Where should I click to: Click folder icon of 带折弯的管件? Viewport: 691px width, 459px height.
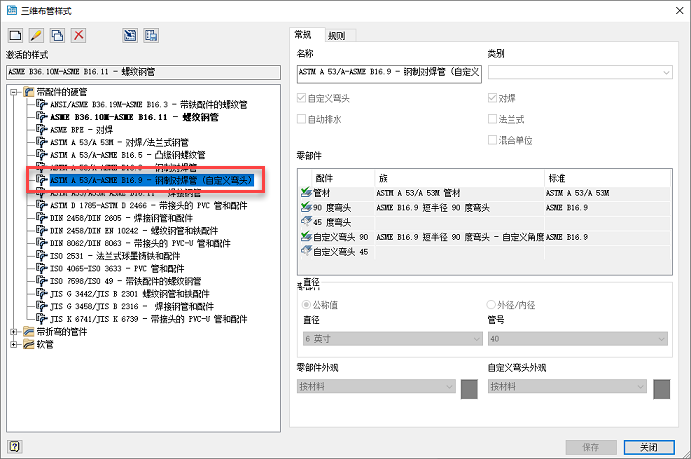[29, 331]
